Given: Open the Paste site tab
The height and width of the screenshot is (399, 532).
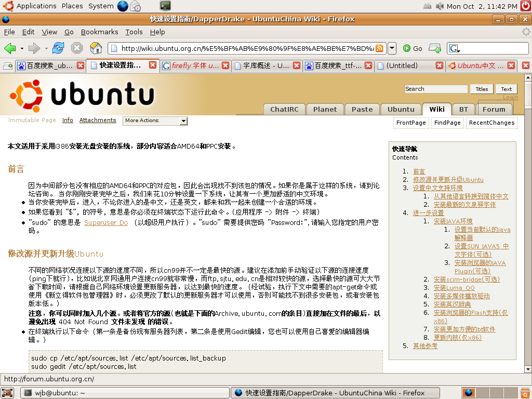Looking at the screenshot, I should click(362, 109).
